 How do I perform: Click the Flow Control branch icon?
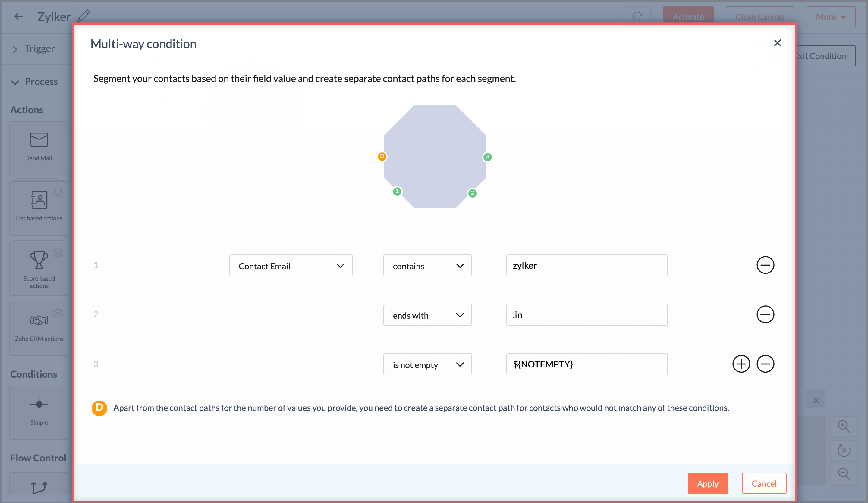(39, 487)
